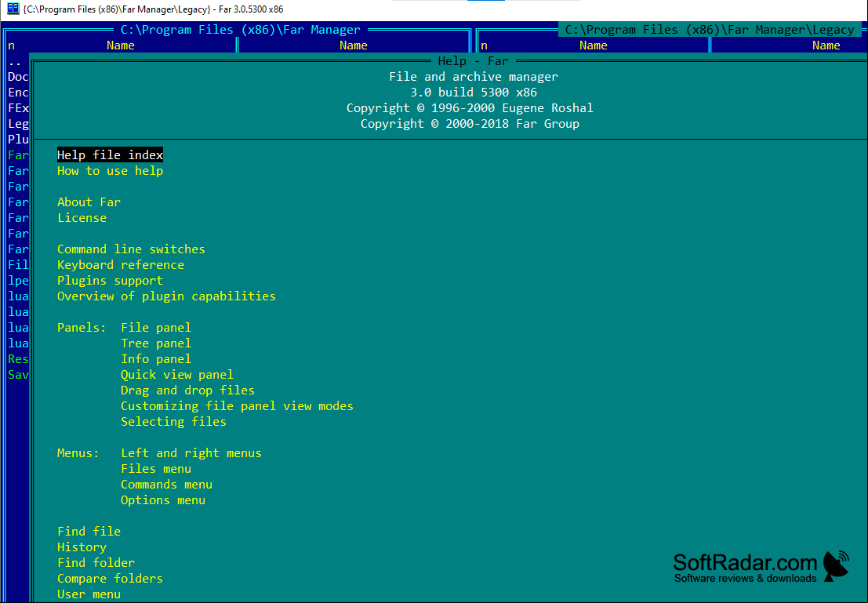Click the Eugene Roshal copyright line
The width and height of the screenshot is (868, 603).
pos(470,108)
